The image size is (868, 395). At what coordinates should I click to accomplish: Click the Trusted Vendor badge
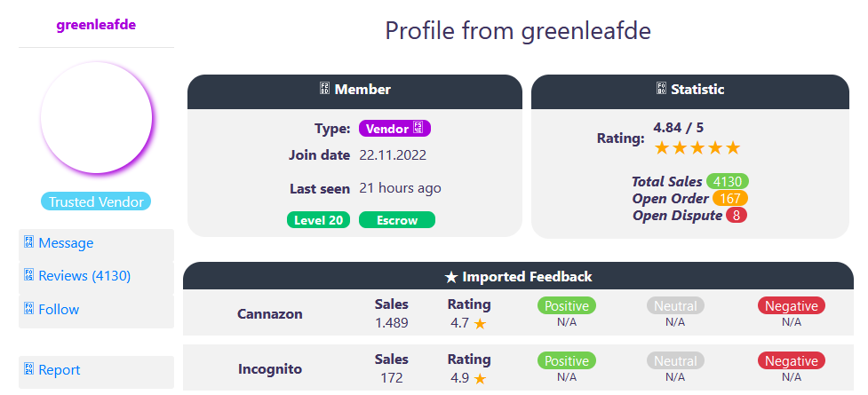click(96, 201)
